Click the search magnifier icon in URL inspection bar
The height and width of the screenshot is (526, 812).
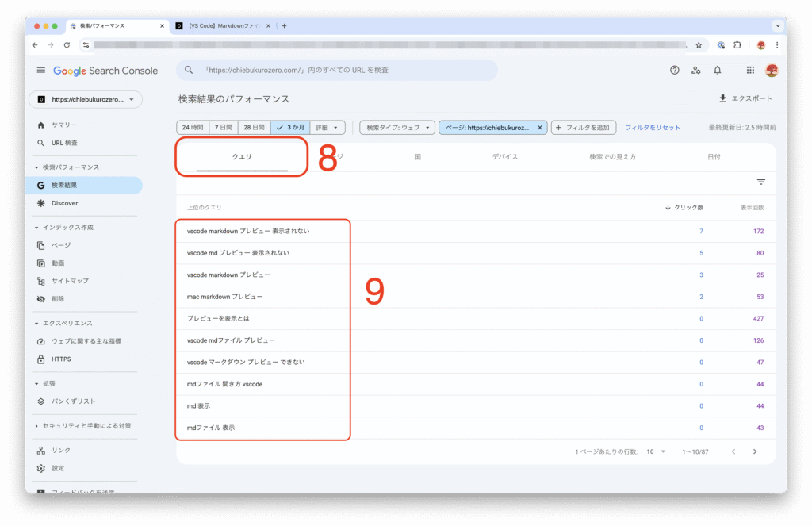click(189, 70)
